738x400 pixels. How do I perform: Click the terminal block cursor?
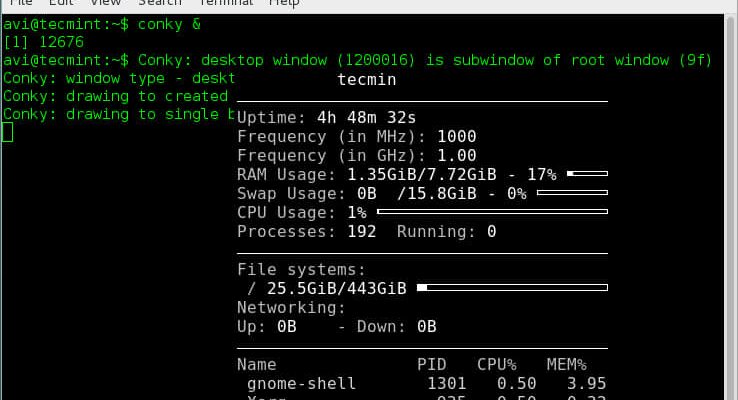tap(8, 132)
